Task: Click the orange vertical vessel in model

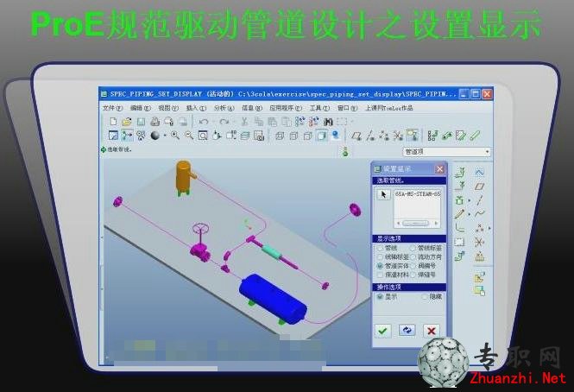Action: click(x=184, y=175)
